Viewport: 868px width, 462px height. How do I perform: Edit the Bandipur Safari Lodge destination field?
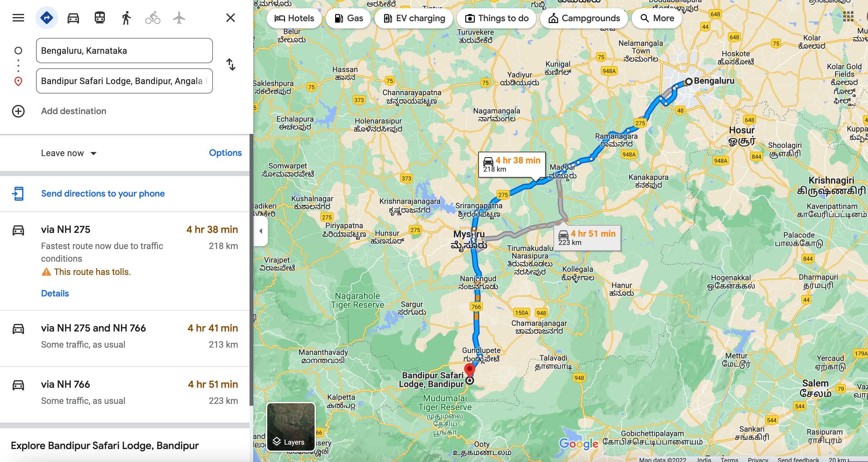(x=124, y=81)
